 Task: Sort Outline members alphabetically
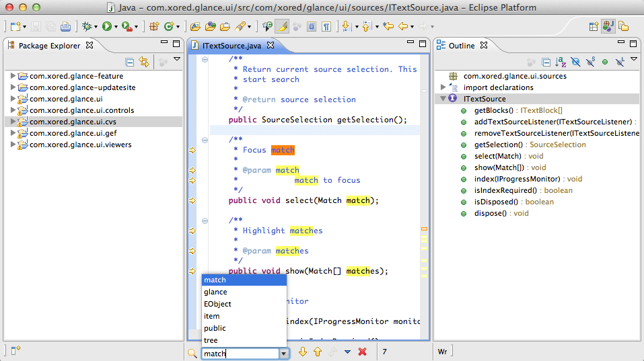click(561, 62)
